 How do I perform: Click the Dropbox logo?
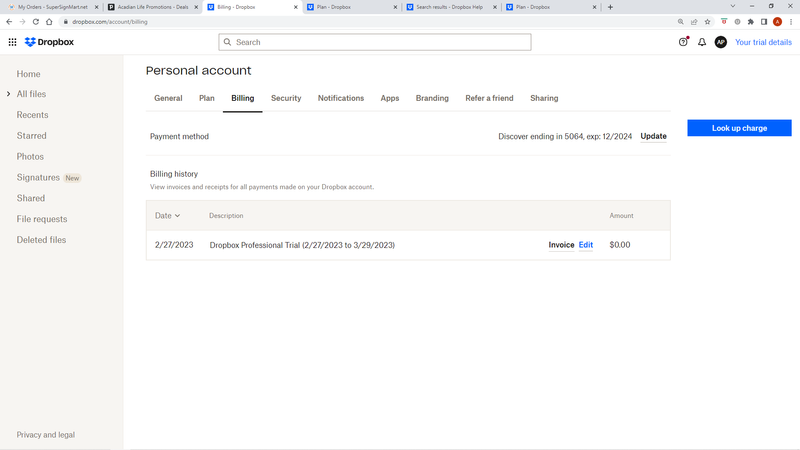(49, 43)
